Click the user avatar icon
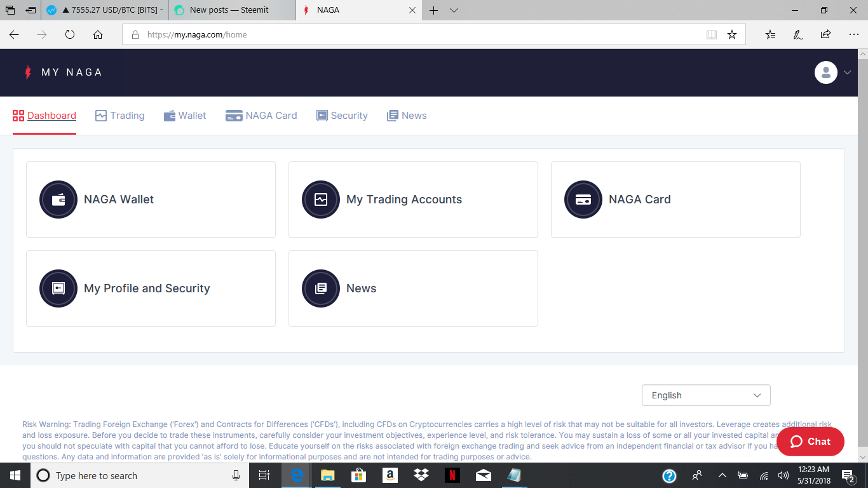The image size is (868, 488). coord(825,72)
